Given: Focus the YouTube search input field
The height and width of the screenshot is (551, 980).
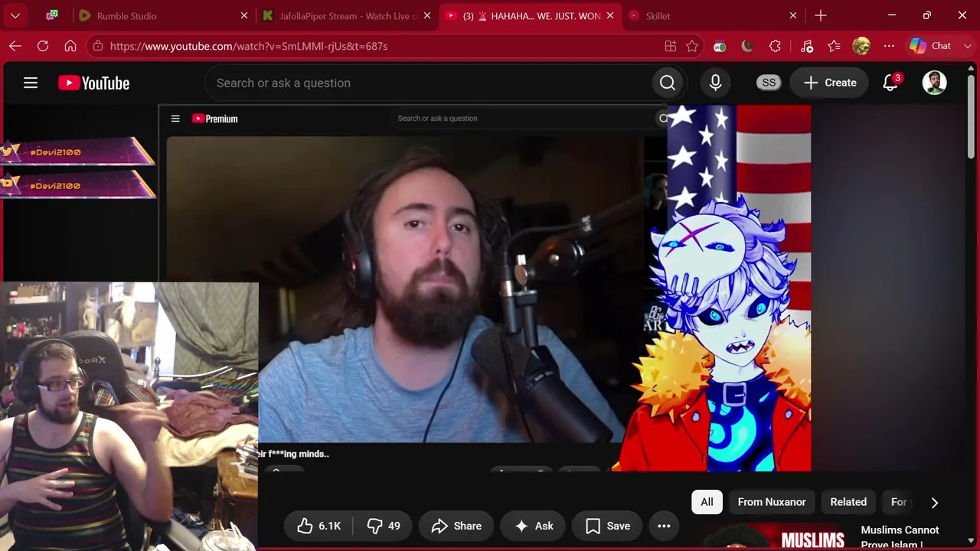Looking at the screenshot, I should [x=428, y=83].
